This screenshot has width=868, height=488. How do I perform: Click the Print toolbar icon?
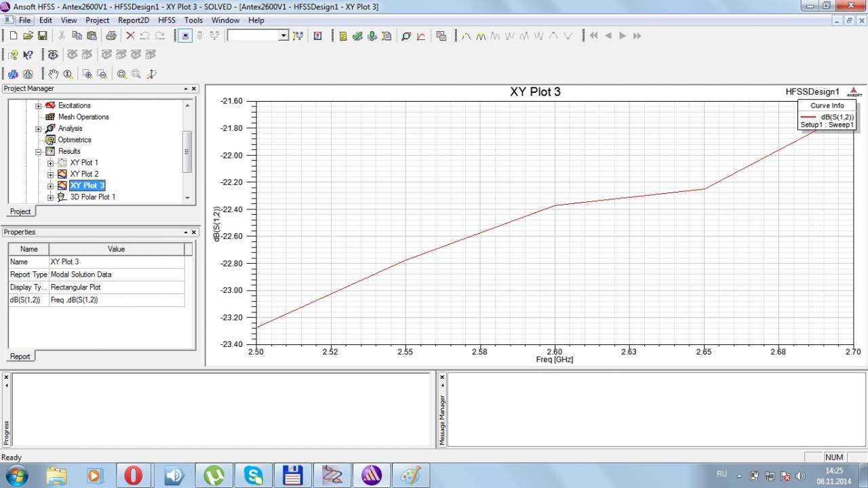tap(111, 36)
